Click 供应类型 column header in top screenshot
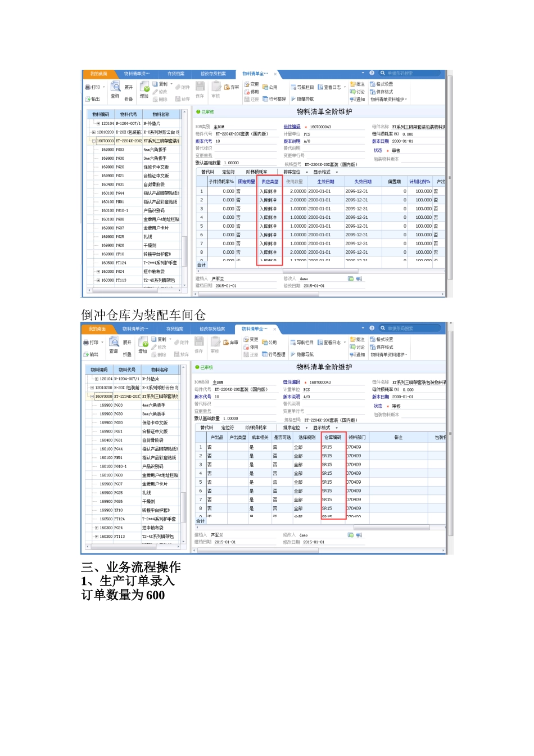This screenshot has width=534, height=756. (x=270, y=182)
